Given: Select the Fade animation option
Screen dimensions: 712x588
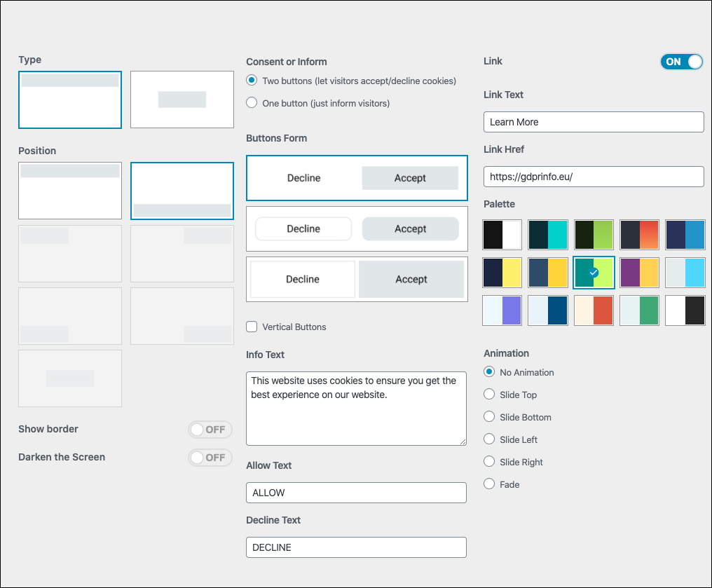Looking at the screenshot, I should pyautogui.click(x=490, y=484).
